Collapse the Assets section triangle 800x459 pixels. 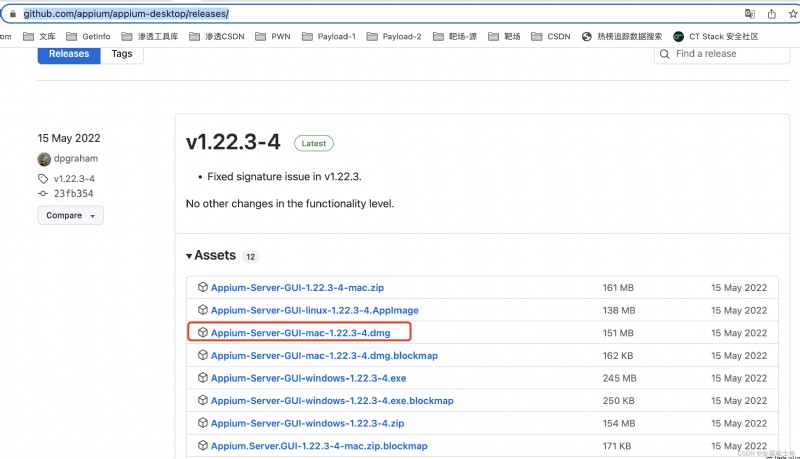point(189,256)
